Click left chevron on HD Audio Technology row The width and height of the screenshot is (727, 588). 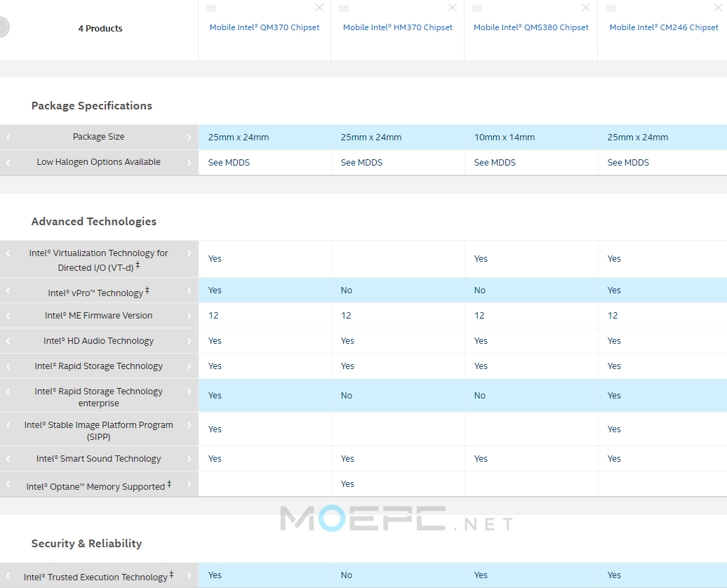click(8, 341)
